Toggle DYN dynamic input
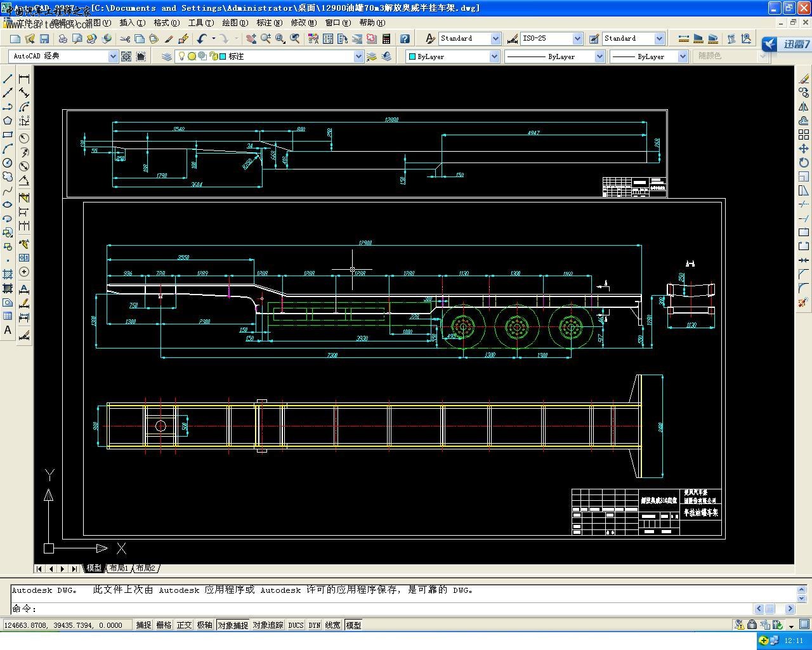 [315, 625]
